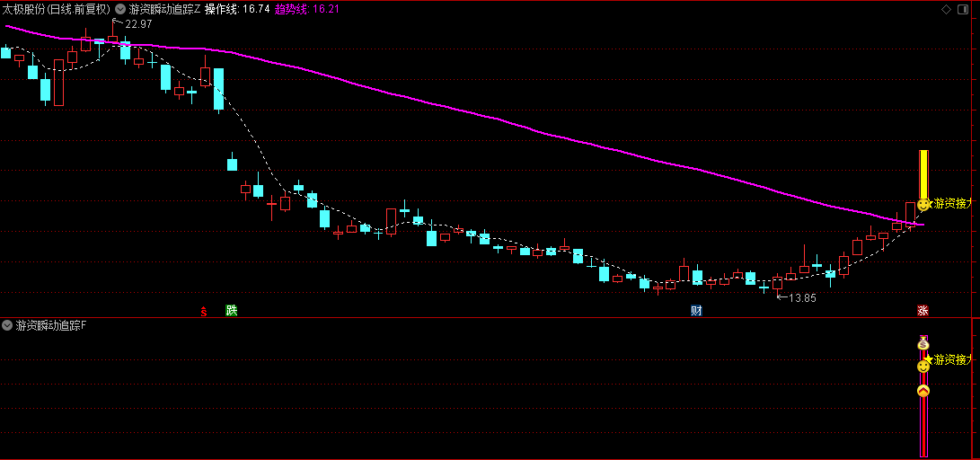Click the orange up-arrow icon in lower panel
Screen dimensions: 980x460
point(923,391)
